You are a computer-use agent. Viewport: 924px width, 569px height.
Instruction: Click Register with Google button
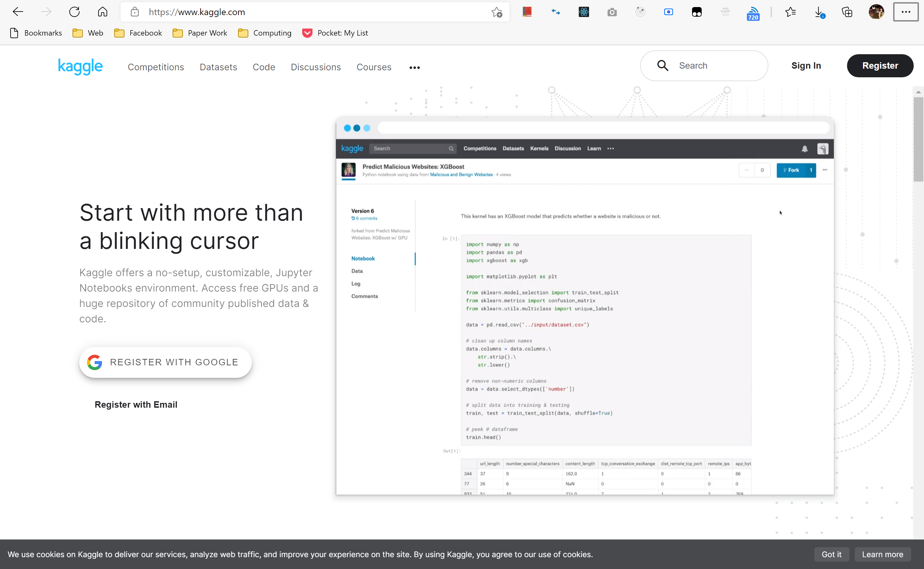(165, 362)
